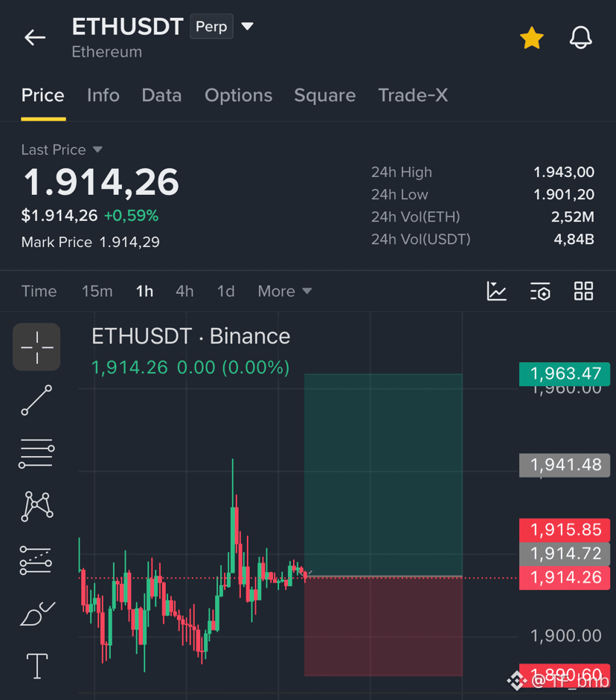Screen dimensions: 616x700
Task: Select the Time chart interval
Action: click(x=39, y=291)
